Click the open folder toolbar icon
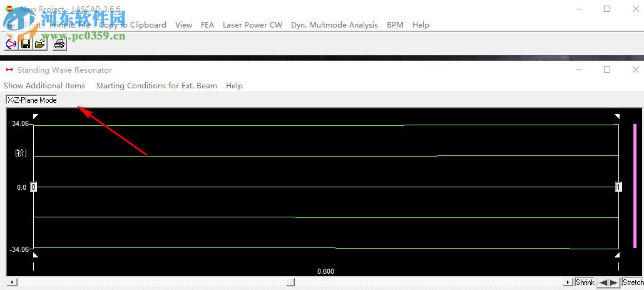 click(x=40, y=44)
